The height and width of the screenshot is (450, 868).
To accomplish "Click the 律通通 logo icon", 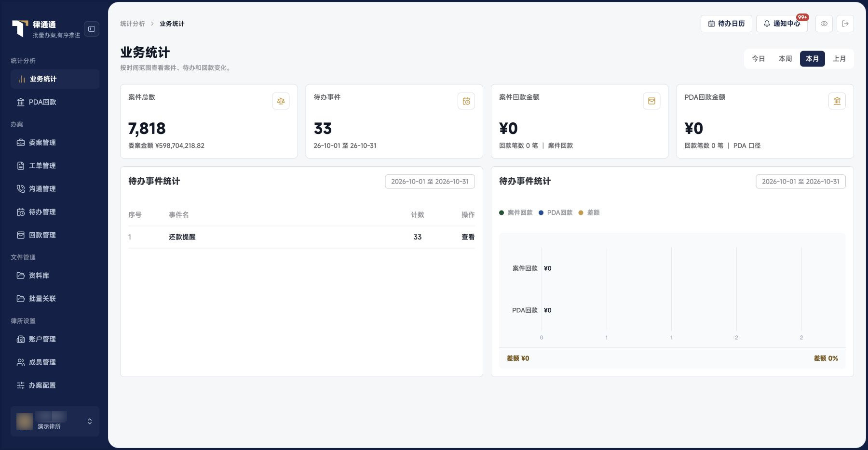I will coord(20,28).
